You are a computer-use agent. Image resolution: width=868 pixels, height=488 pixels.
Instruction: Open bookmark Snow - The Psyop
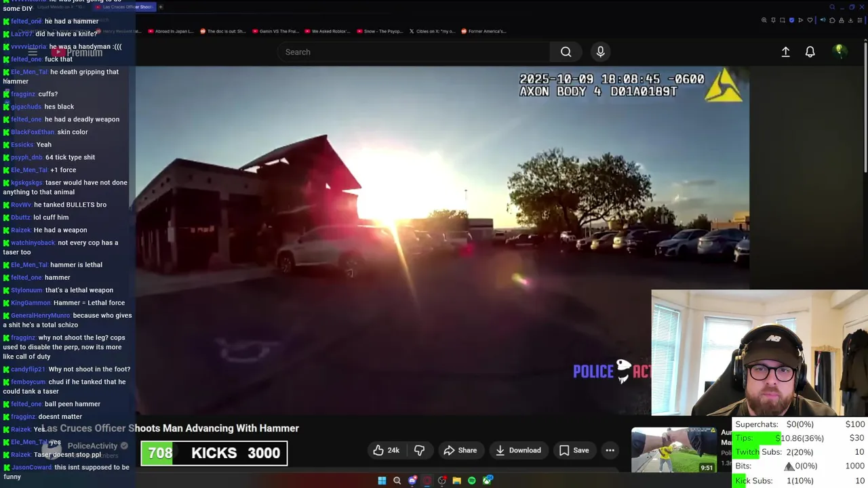(x=379, y=31)
